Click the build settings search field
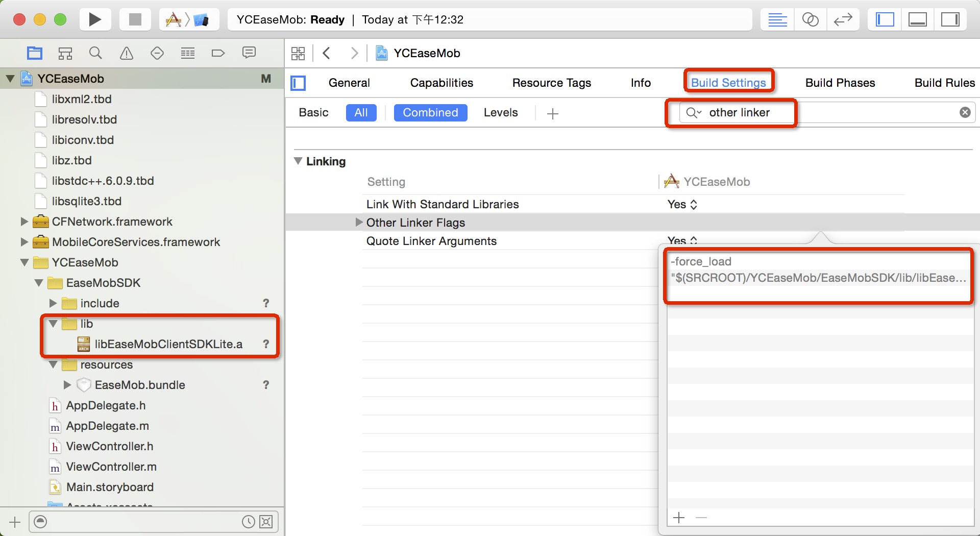Image resolution: width=980 pixels, height=536 pixels. pos(827,112)
